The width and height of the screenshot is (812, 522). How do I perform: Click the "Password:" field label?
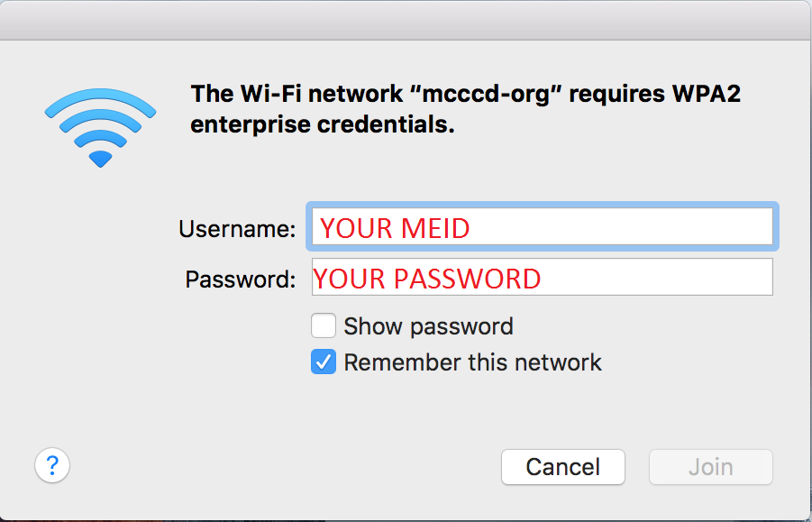pos(241,279)
